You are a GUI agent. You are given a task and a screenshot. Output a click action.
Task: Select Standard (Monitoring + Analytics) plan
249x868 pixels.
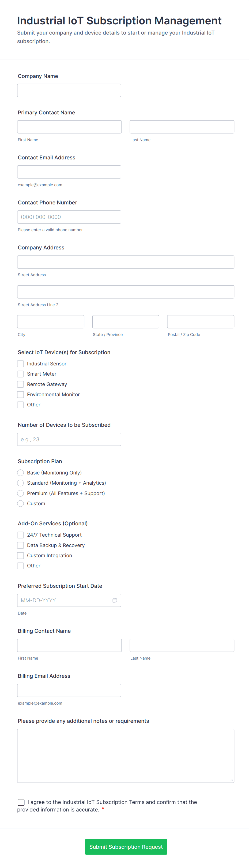(x=21, y=483)
